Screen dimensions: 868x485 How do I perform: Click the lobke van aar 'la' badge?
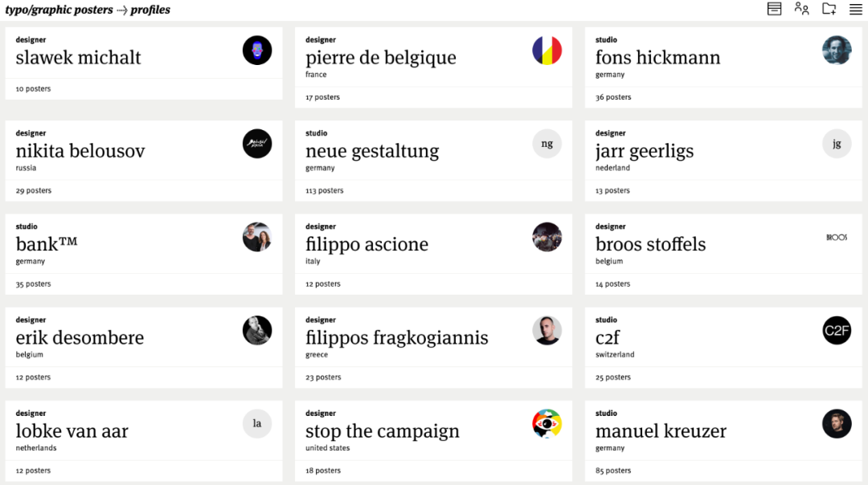(x=257, y=424)
